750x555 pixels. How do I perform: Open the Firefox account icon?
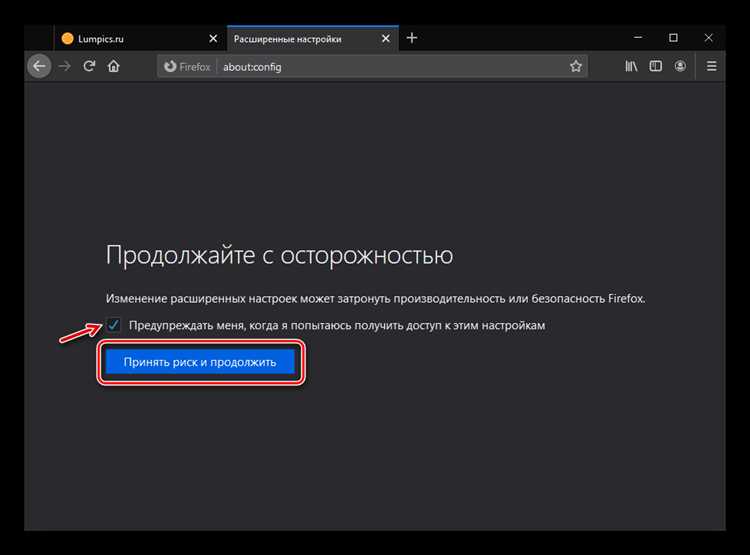(x=680, y=66)
